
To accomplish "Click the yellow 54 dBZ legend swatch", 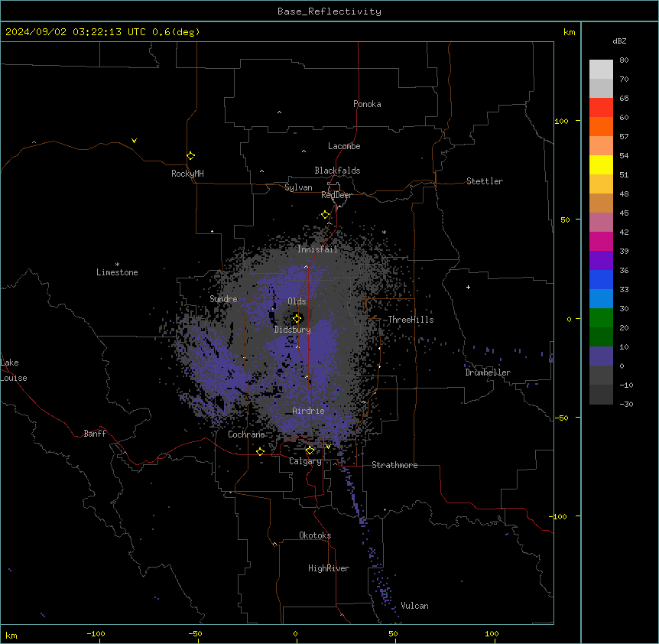I will (601, 164).
